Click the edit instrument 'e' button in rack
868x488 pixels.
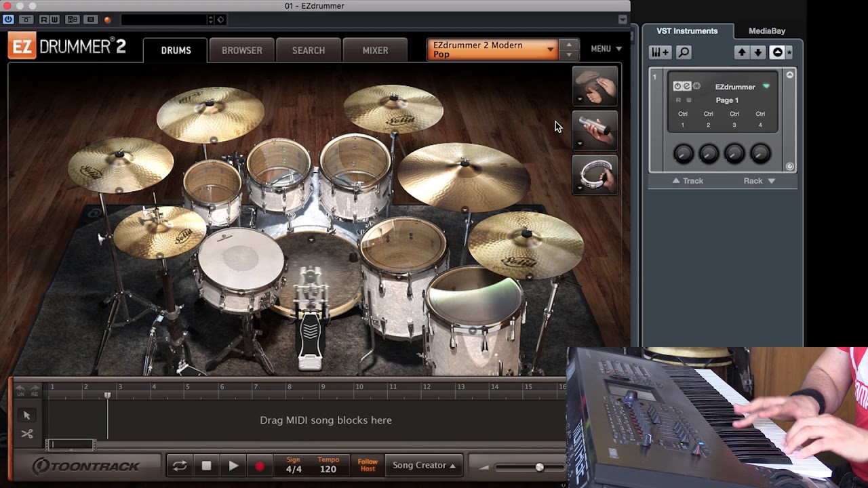[x=687, y=86]
